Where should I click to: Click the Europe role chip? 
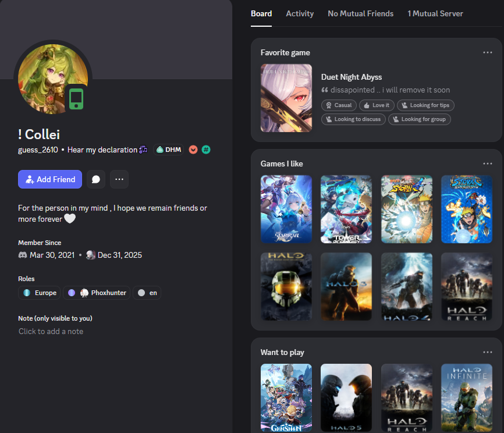pyautogui.click(x=39, y=293)
